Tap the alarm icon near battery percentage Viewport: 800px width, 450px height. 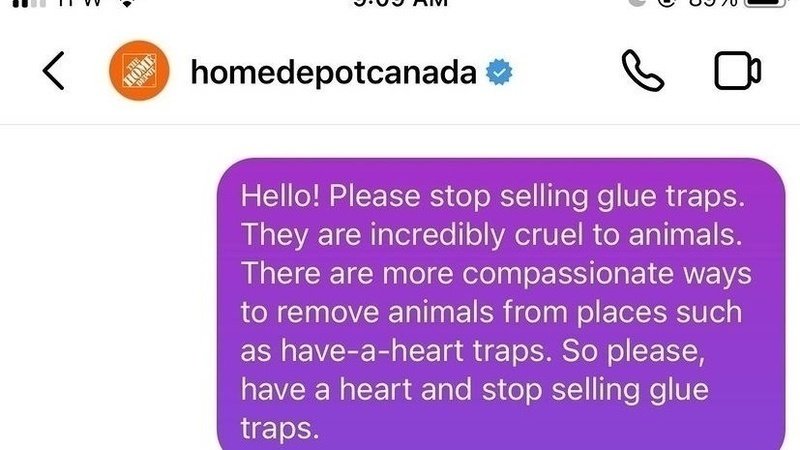(664, 3)
